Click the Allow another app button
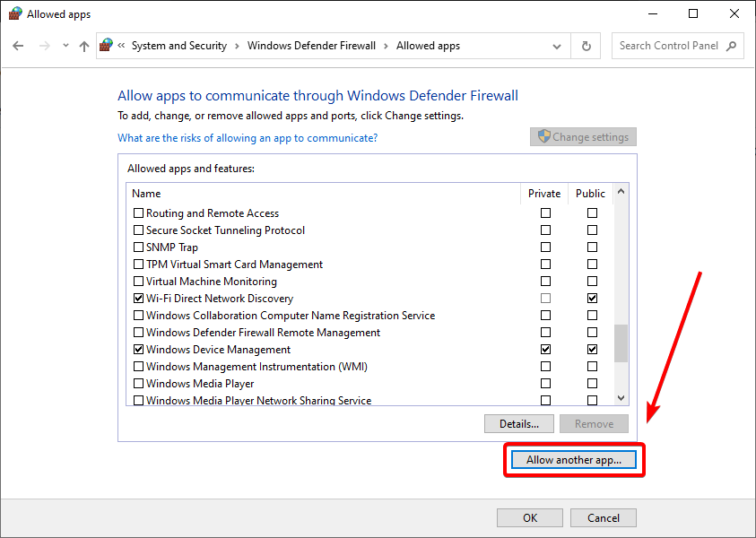 pyautogui.click(x=574, y=460)
